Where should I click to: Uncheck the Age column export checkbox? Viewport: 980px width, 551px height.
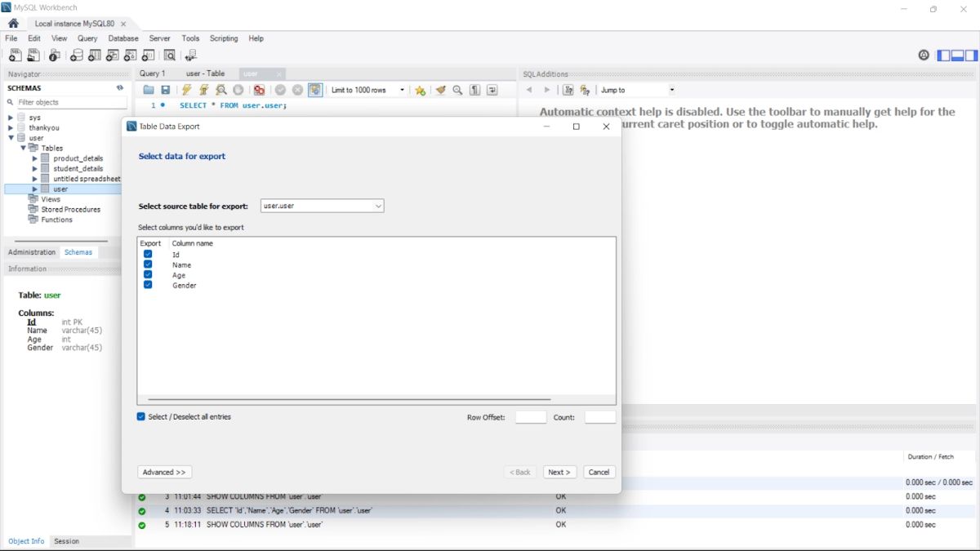coord(148,274)
